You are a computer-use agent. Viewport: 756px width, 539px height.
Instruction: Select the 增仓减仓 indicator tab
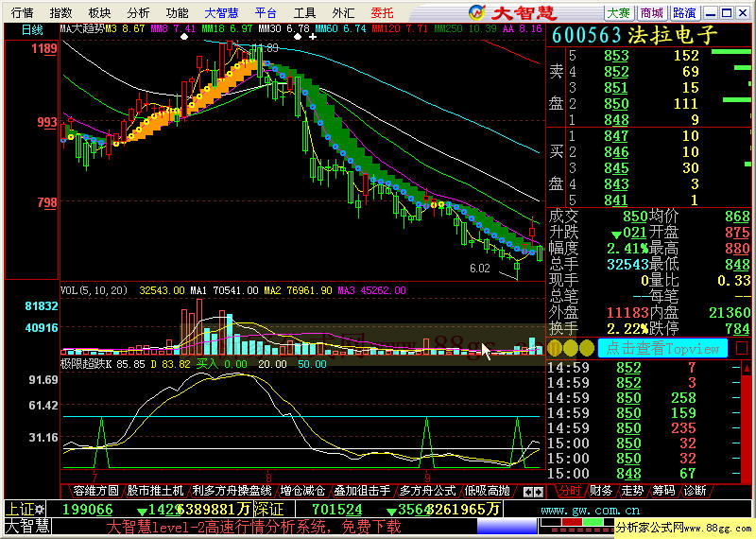302,491
